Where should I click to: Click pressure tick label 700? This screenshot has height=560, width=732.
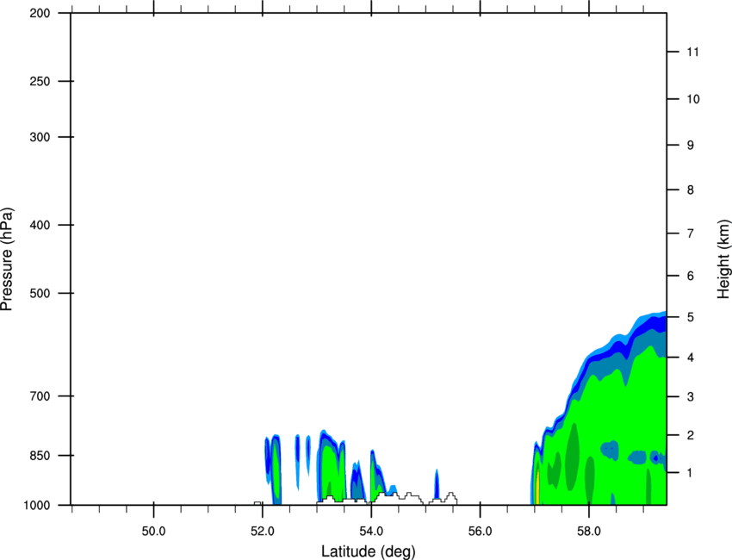coord(40,396)
